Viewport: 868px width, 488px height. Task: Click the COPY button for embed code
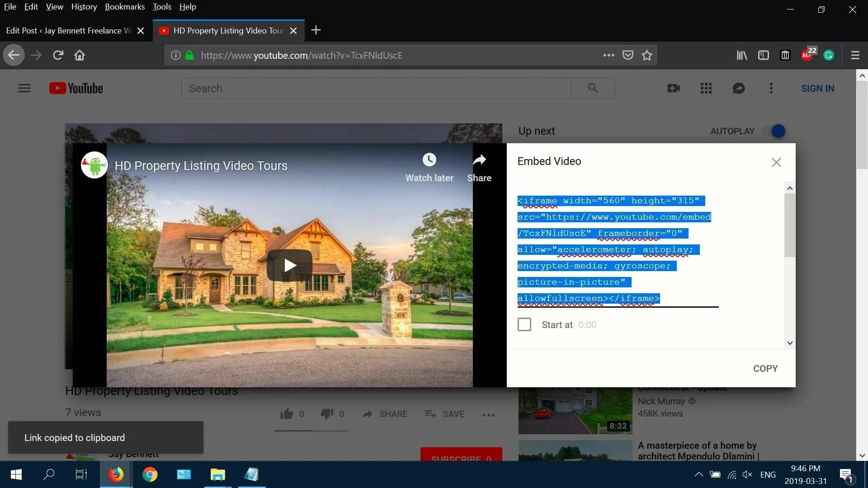pyautogui.click(x=765, y=368)
